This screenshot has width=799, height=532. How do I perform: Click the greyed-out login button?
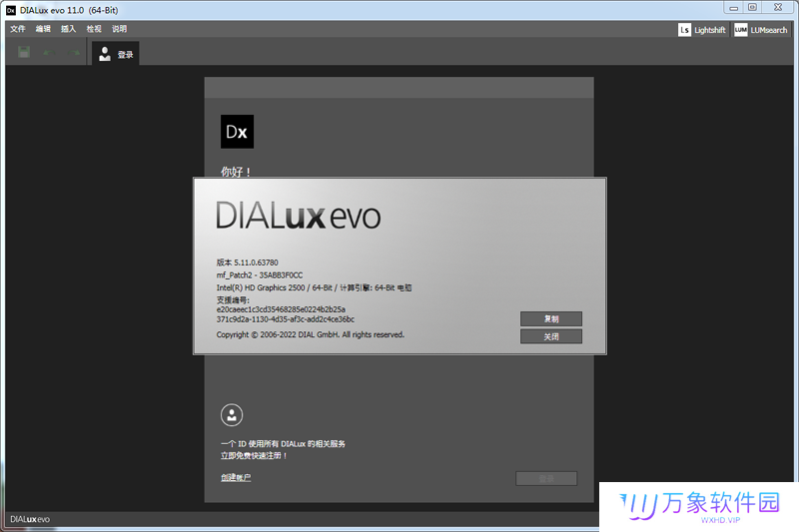[546, 478]
